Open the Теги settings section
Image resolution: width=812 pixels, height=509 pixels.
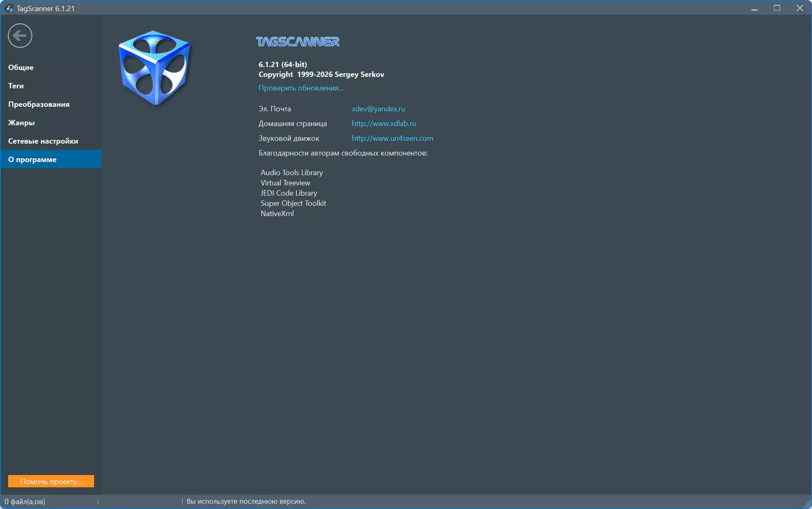pos(51,86)
